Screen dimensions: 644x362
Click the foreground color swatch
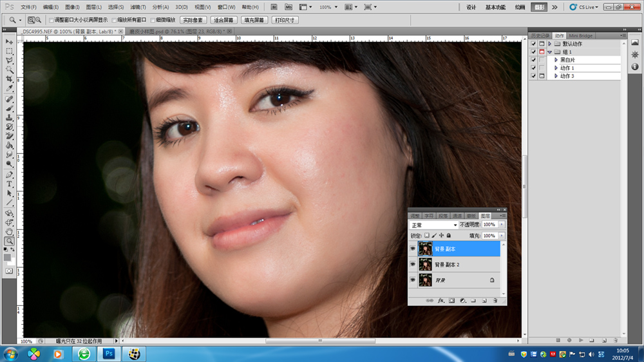click(x=8, y=256)
